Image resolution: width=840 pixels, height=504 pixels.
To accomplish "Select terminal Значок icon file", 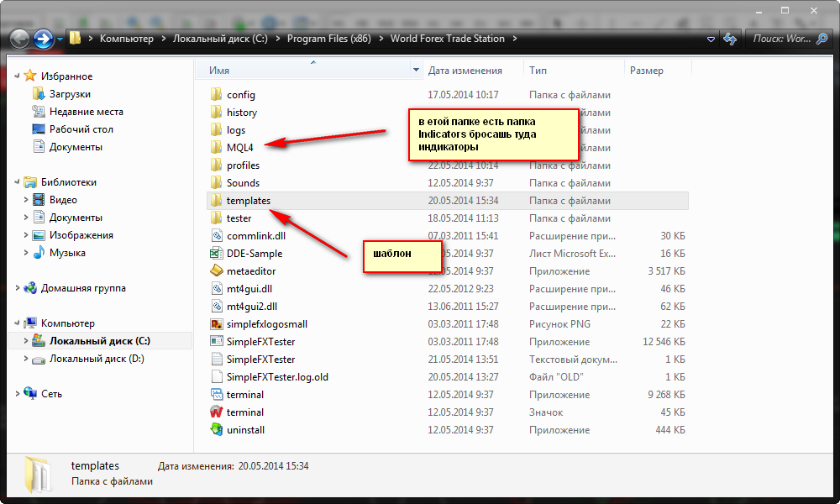I will click(x=217, y=412).
